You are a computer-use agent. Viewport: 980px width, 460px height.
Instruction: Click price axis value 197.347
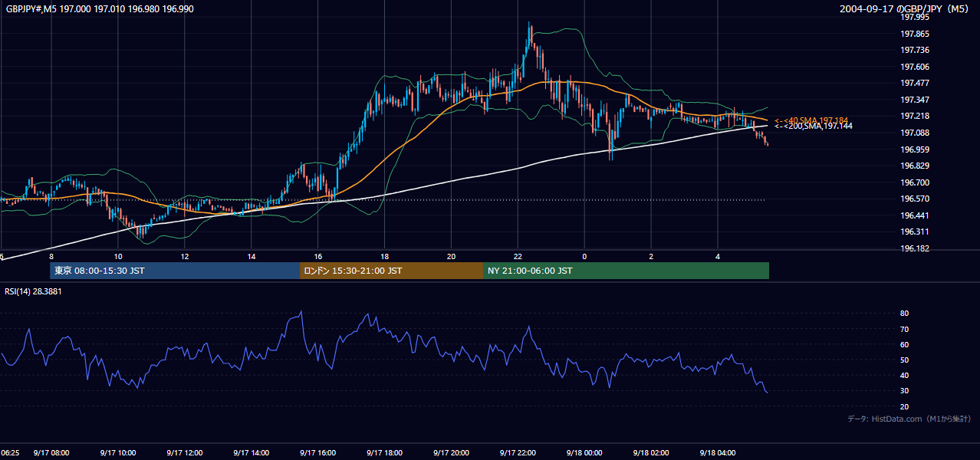point(916,100)
